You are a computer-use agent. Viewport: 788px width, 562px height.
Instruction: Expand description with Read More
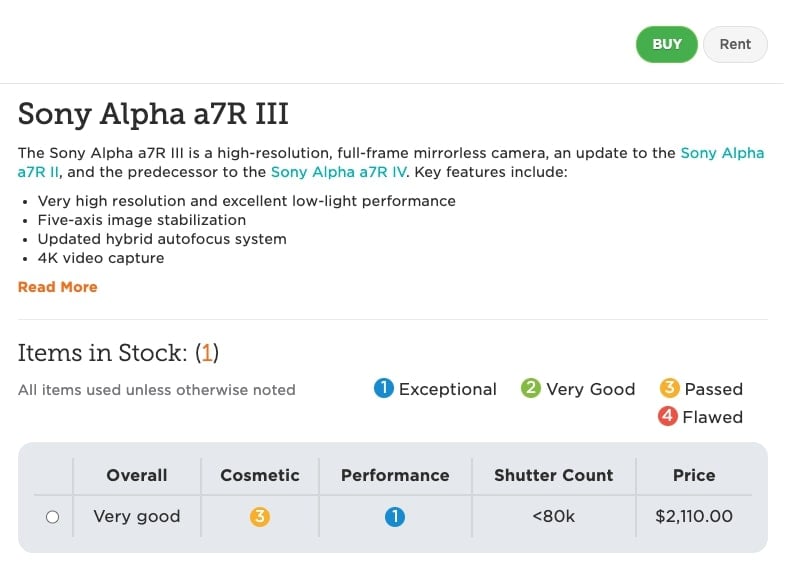58,287
